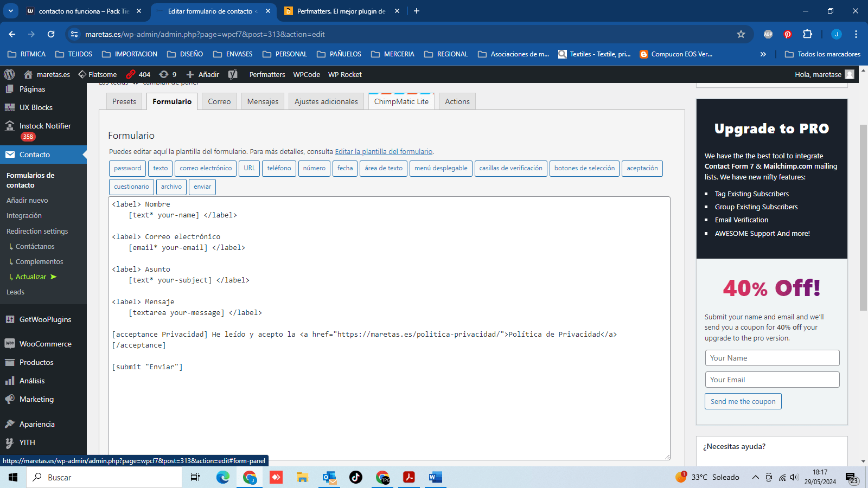Click the Your Name coupon field
Screen dimensions: 868x488
[x=772, y=358]
